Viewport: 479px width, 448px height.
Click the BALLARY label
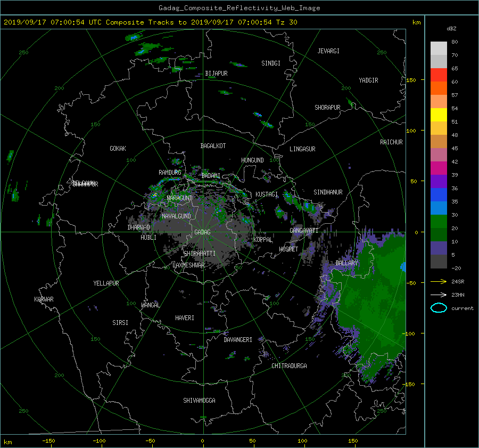tap(346, 263)
